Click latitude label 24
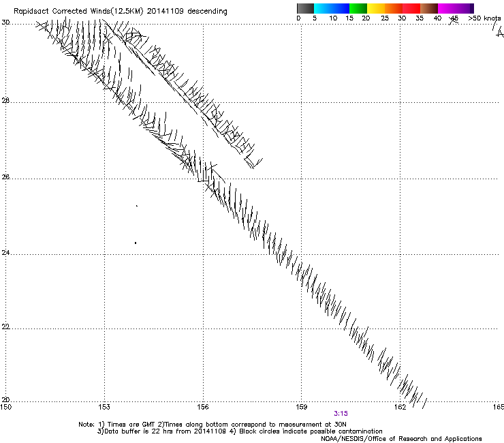This screenshot has height=443, width=504. point(5,253)
